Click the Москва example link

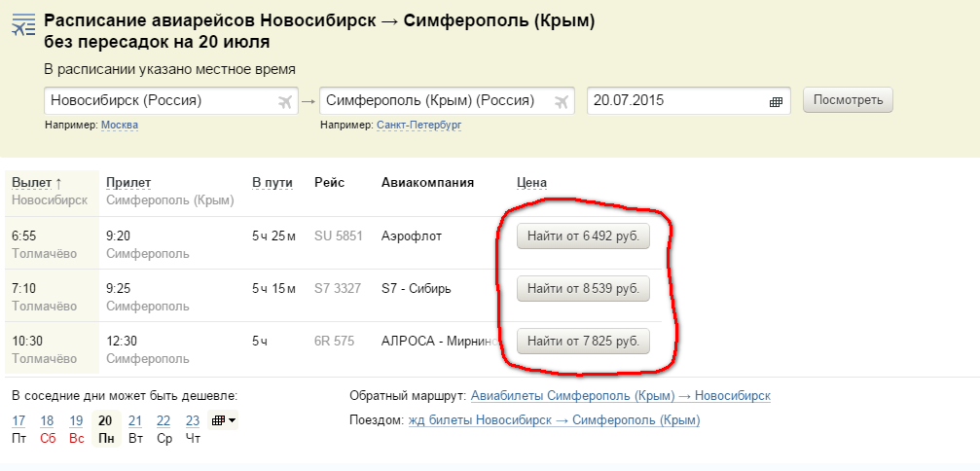point(120,125)
